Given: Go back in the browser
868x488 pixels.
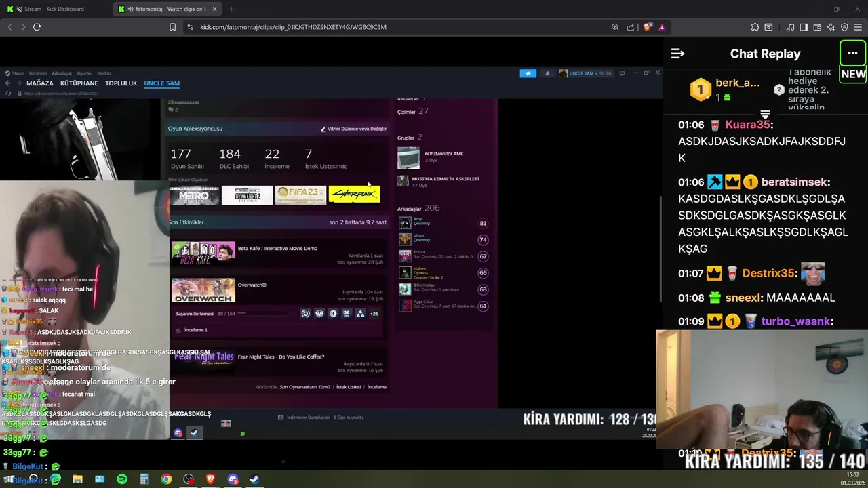Looking at the screenshot, I should [9, 27].
